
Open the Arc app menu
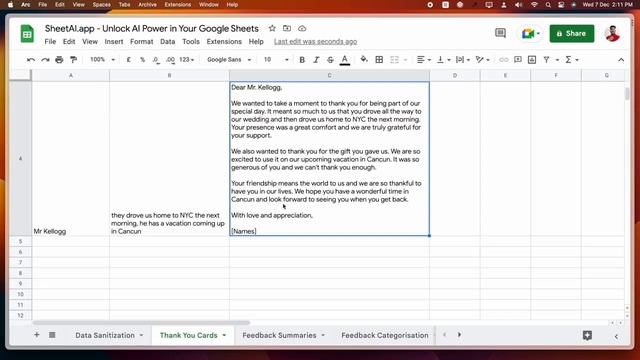26,4
